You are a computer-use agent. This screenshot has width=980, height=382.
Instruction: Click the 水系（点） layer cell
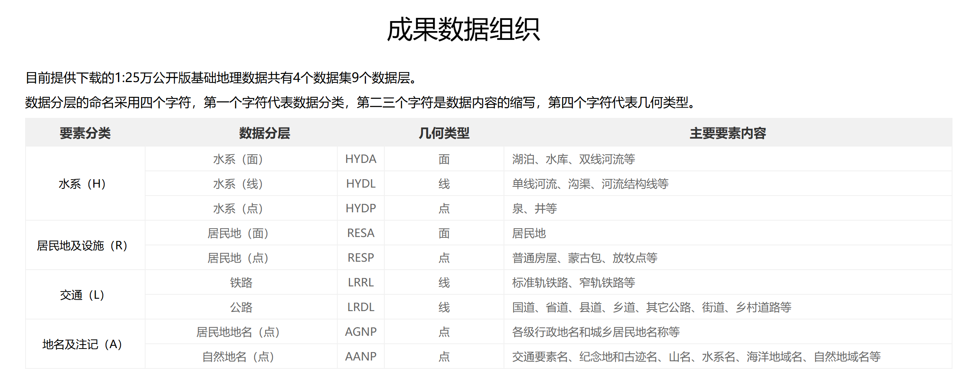pos(241,208)
